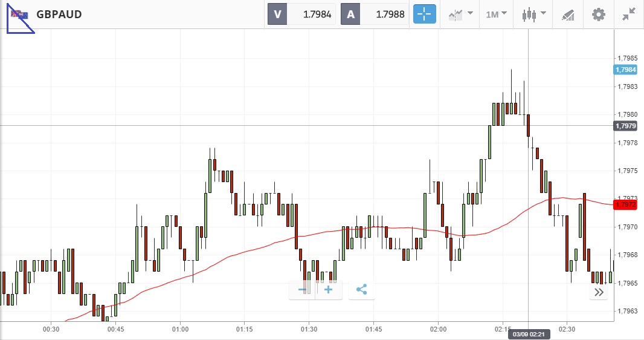Click the gray 1,7979 crosshair price label
Image resolution: width=644 pixels, height=340 pixels.
(x=625, y=126)
